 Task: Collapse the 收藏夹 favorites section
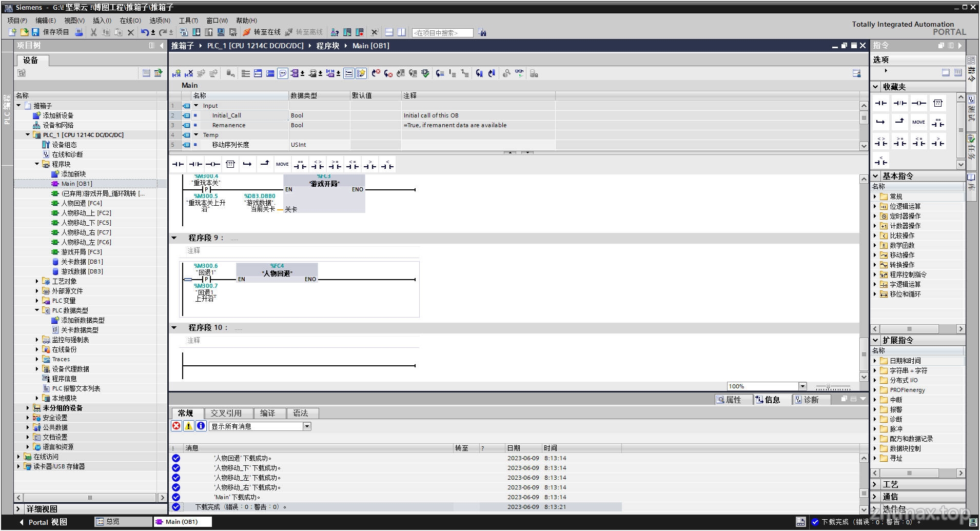click(875, 87)
